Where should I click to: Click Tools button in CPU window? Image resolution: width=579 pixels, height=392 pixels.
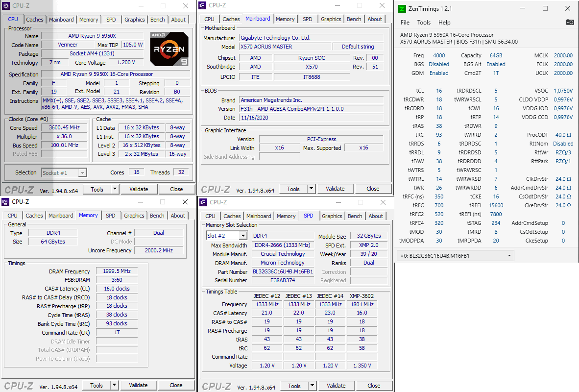97,189
